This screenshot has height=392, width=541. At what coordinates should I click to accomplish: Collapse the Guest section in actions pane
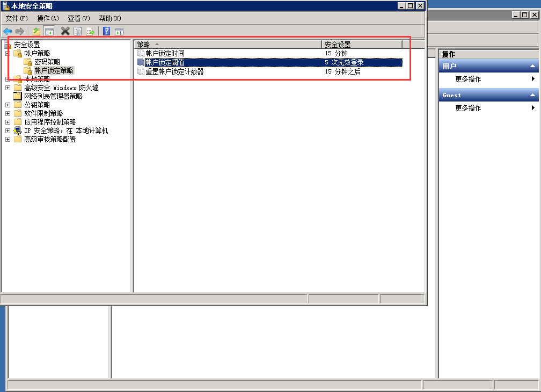[532, 95]
